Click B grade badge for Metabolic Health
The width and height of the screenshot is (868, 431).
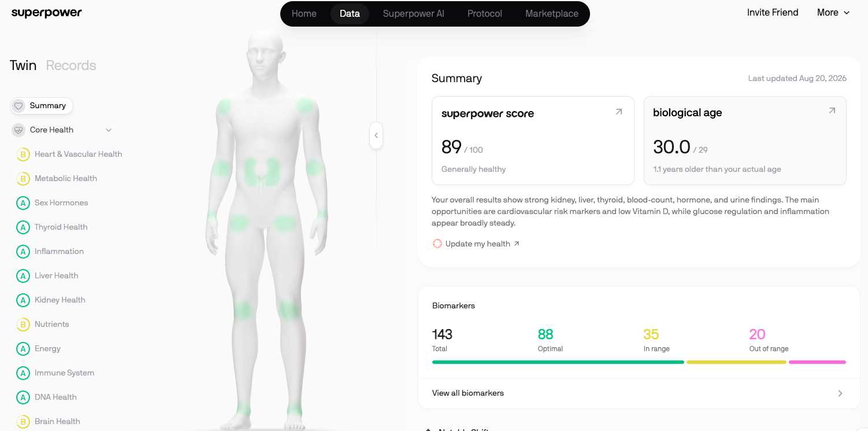click(x=23, y=179)
